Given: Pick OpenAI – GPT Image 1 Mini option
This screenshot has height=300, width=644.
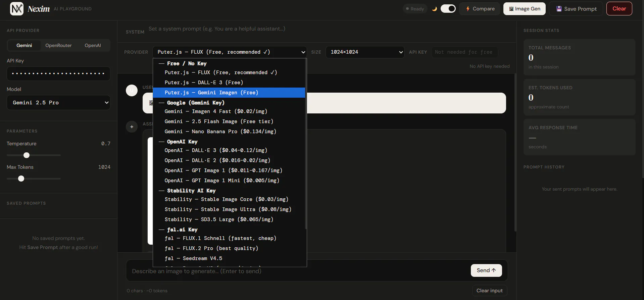Looking at the screenshot, I should [x=229, y=181].
